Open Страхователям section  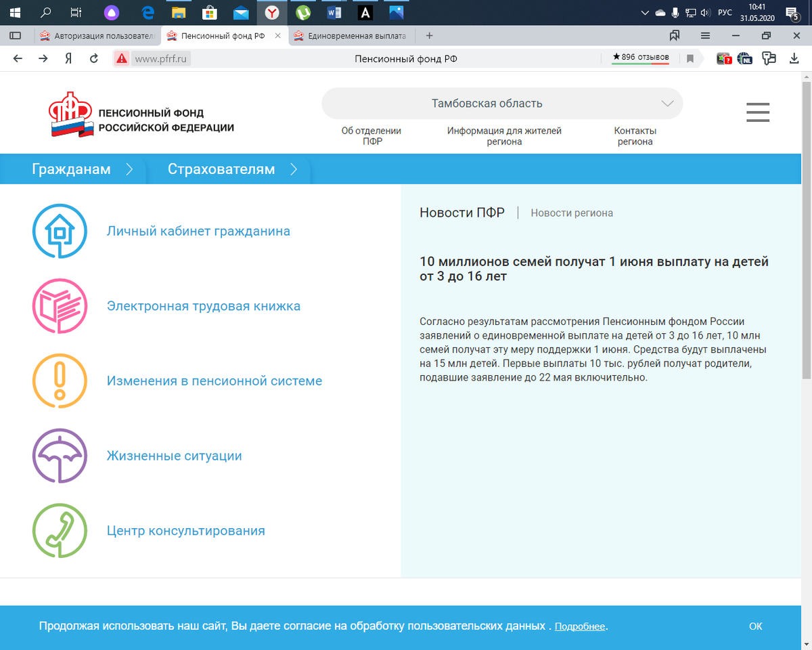click(221, 169)
